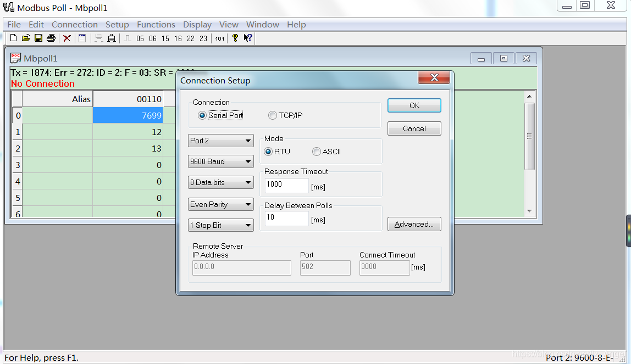Click the greyed connect icon in toolbar
The width and height of the screenshot is (631, 364).
(x=99, y=38)
